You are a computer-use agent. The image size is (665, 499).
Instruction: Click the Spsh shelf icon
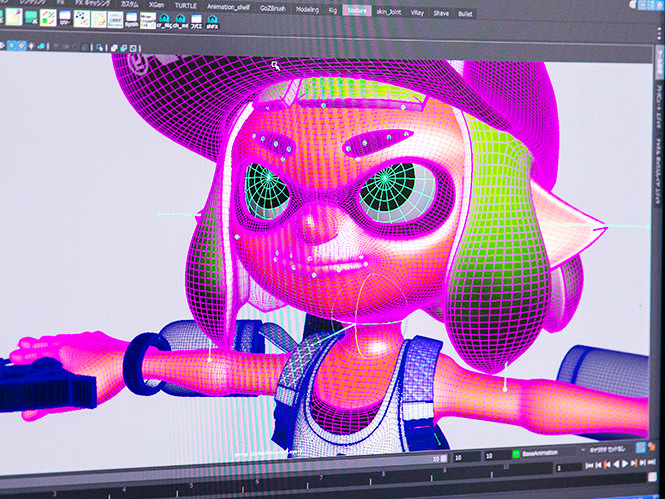[x=133, y=21]
